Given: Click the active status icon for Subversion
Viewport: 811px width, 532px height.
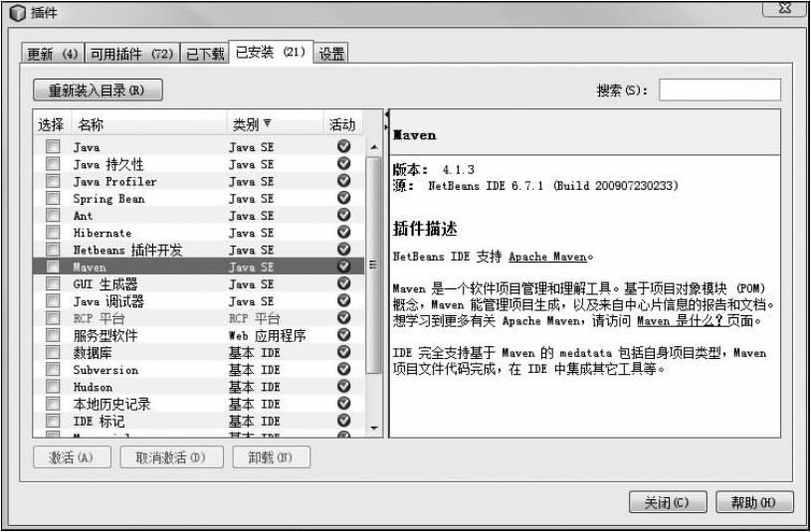Looking at the screenshot, I should tap(343, 370).
